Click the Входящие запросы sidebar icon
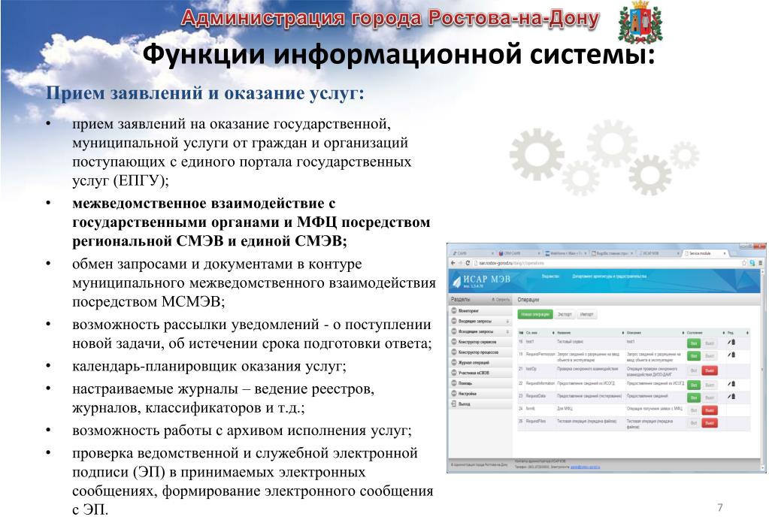 click(454, 321)
